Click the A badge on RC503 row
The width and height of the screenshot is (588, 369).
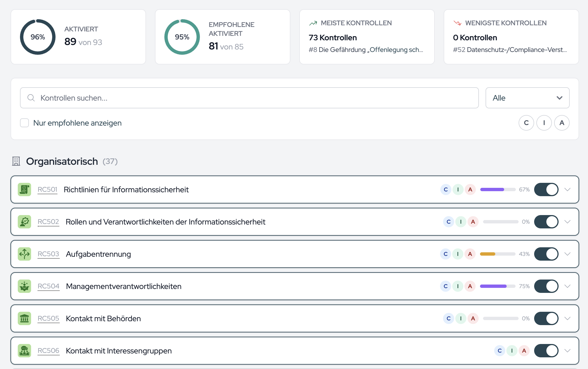coord(470,254)
